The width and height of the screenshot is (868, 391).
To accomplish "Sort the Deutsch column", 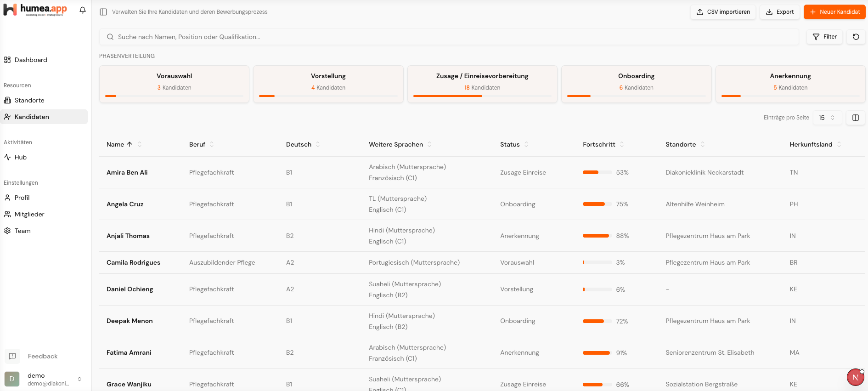I will click(x=318, y=144).
